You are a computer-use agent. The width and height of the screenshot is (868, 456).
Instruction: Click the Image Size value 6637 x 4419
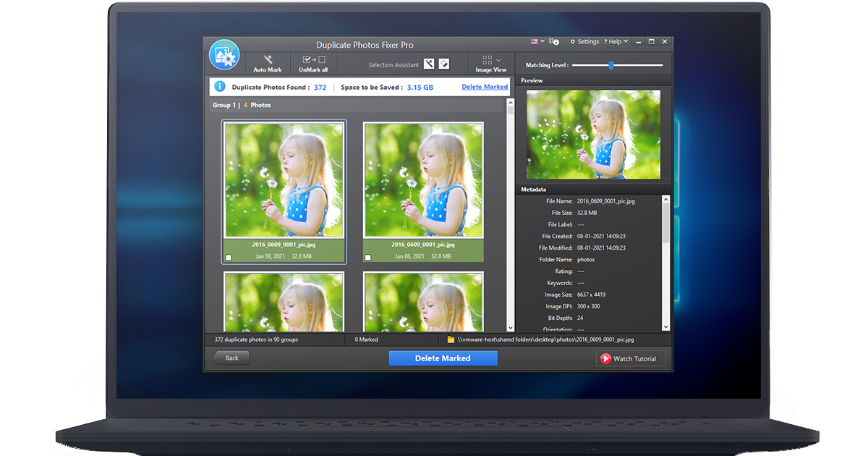coord(592,295)
